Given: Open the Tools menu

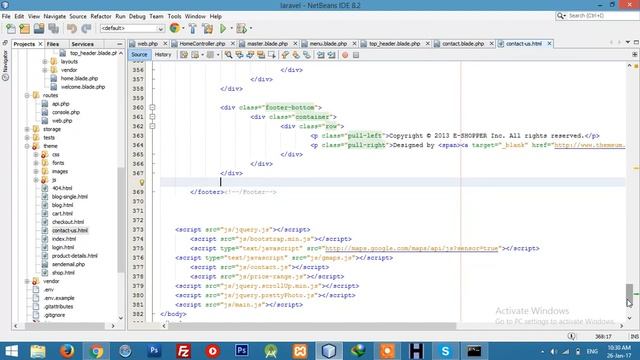Looking at the screenshot, I should 174,16.
